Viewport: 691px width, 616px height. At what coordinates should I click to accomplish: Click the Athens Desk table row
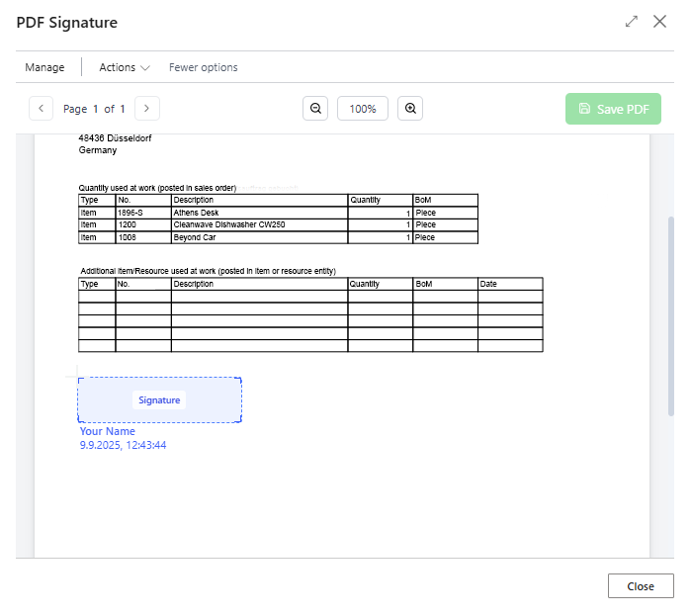click(259, 213)
